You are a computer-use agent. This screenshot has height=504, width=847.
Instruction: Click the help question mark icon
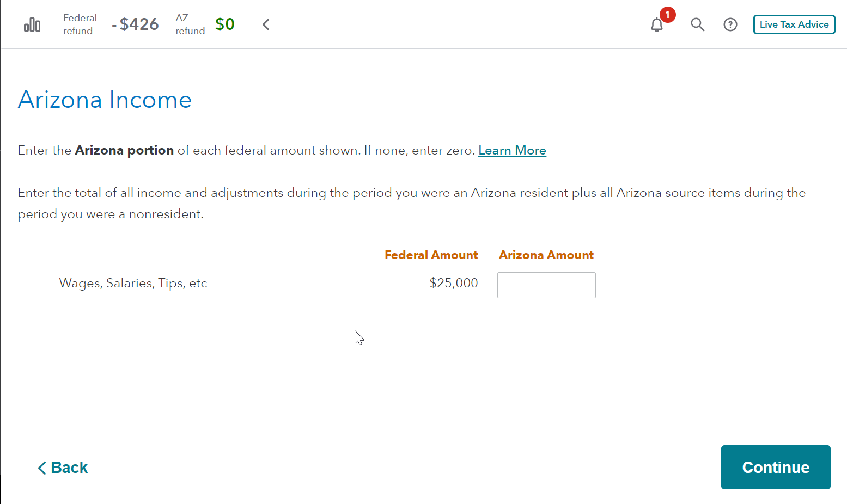point(730,24)
